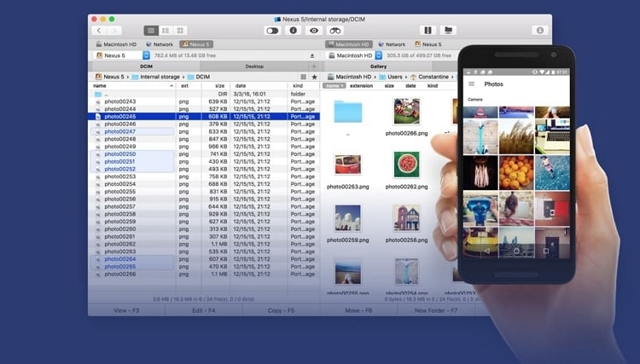Sort left pane by size column
Viewport: 640px width, 364px height.
pos(215,86)
